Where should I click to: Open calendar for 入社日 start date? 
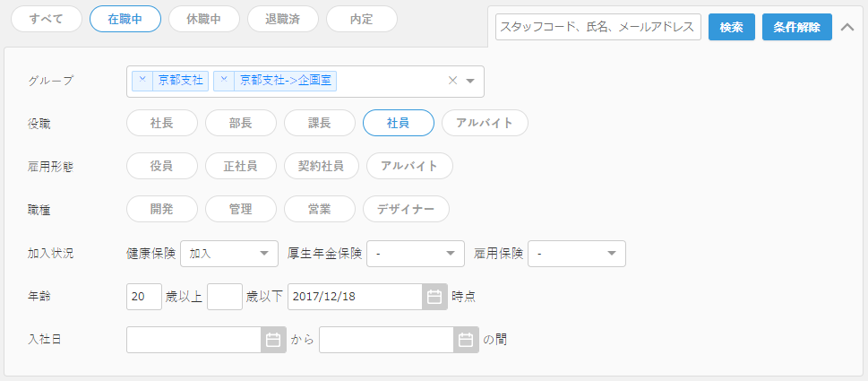pos(273,340)
